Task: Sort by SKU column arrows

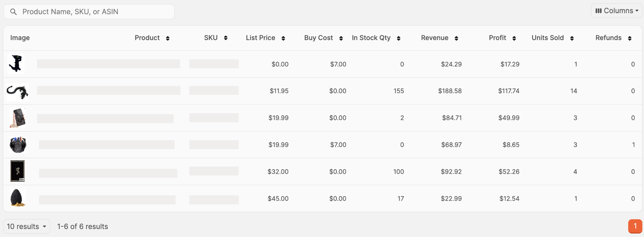Action: click(225, 38)
